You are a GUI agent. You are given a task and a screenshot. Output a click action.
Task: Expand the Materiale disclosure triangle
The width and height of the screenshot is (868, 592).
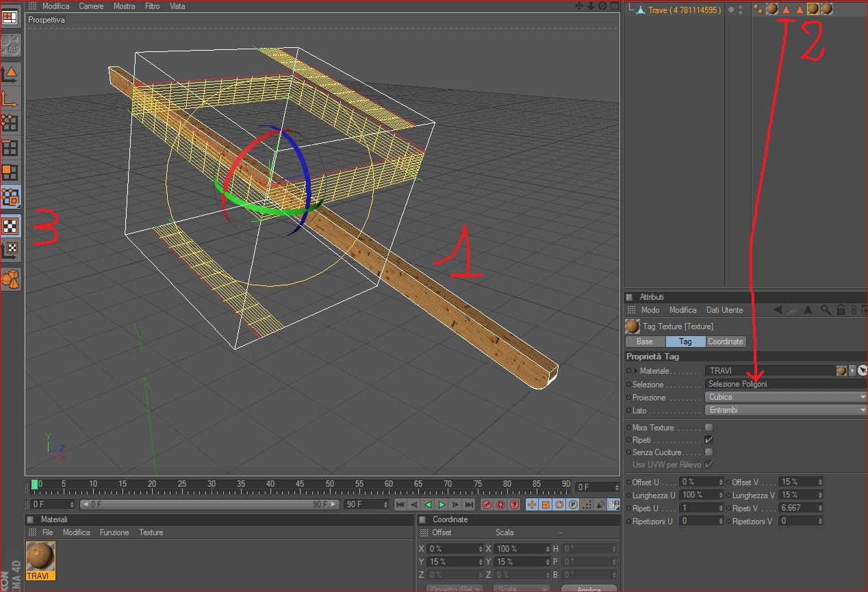tap(636, 371)
